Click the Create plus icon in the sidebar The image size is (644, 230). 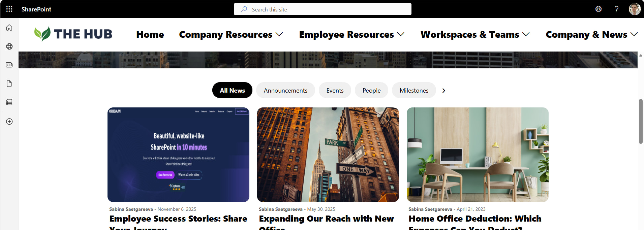(9, 122)
